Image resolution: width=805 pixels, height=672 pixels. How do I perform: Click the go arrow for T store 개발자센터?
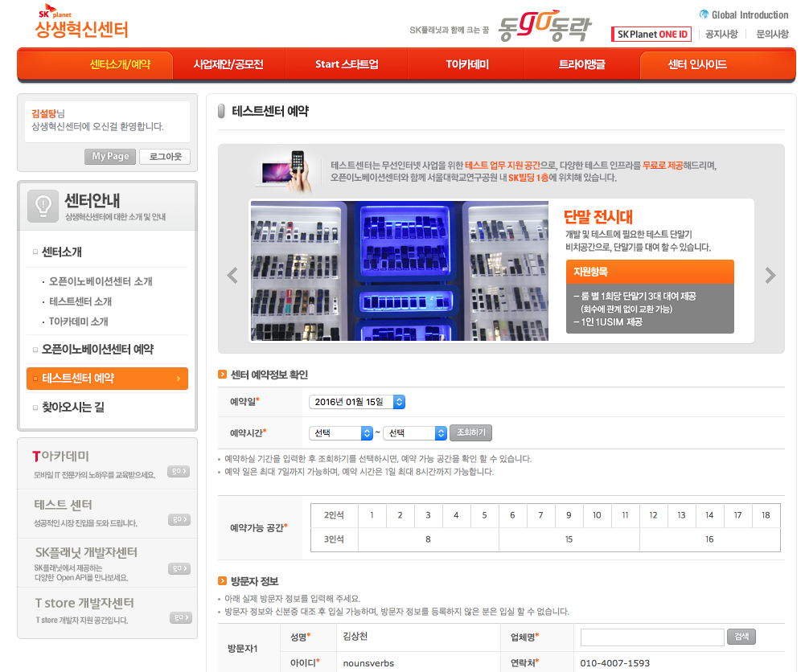178,617
